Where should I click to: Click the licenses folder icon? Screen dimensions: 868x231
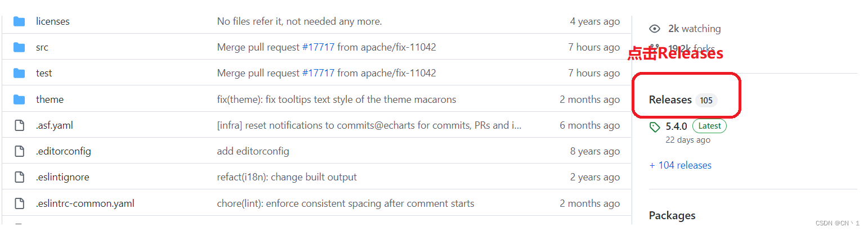[19, 21]
